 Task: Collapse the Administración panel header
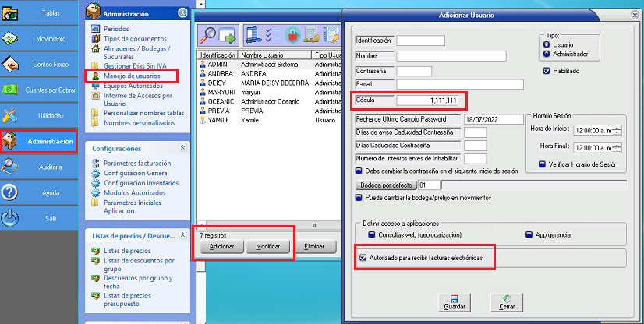click(182, 12)
